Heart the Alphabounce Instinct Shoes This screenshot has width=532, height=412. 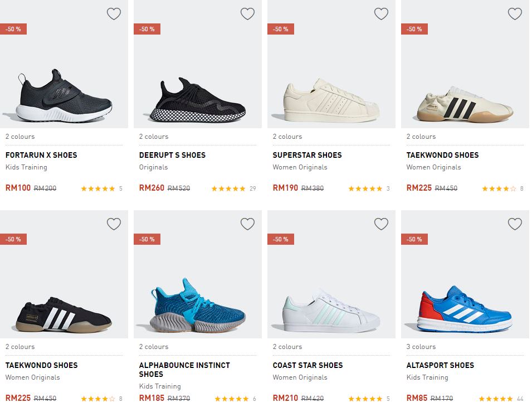[x=247, y=224]
